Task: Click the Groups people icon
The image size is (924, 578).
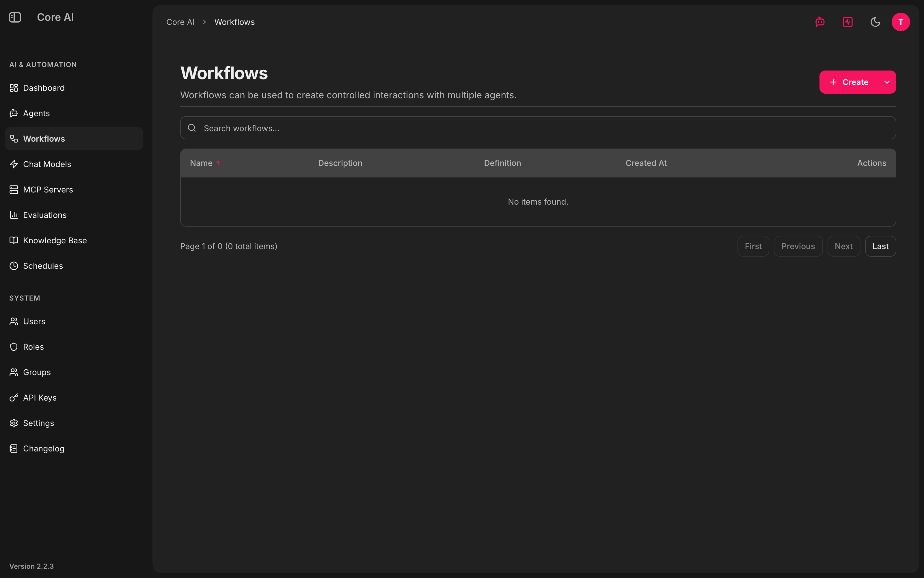Action: (x=14, y=372)
